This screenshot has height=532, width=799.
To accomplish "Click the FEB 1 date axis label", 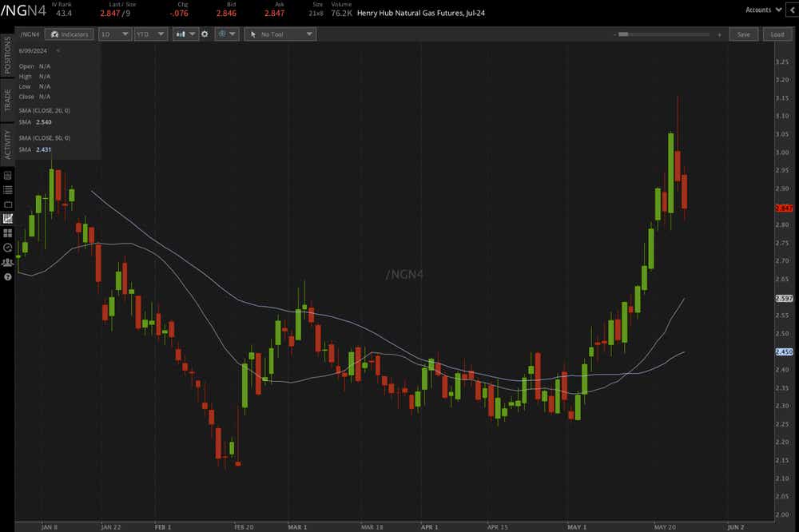I will click(163, 527).
